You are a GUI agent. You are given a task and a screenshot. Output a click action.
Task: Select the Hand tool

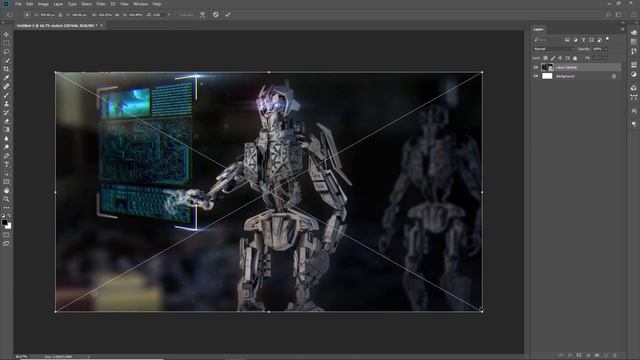tap(6, 191)
